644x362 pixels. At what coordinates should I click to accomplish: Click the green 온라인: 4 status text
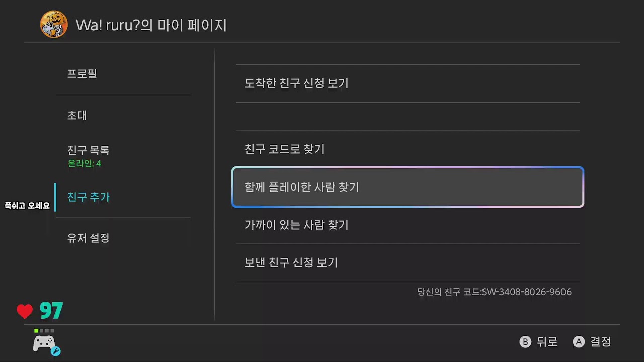(85, 164)
